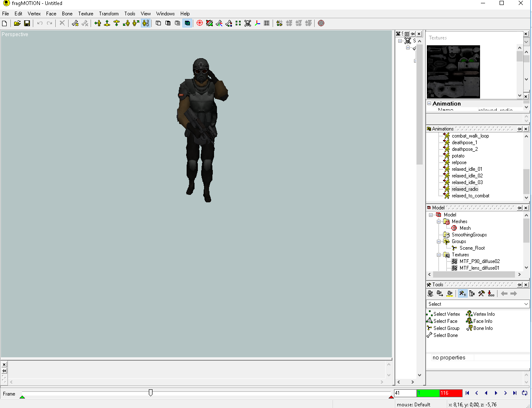Viewport: 532px width, 408px height.
Task: Jump to first frame playback button
Action: 467,393
